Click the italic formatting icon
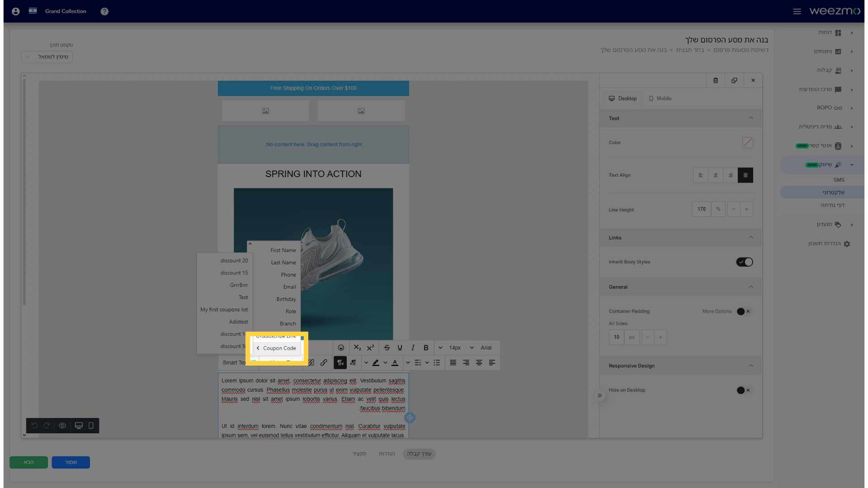 [x=413, y=347]
